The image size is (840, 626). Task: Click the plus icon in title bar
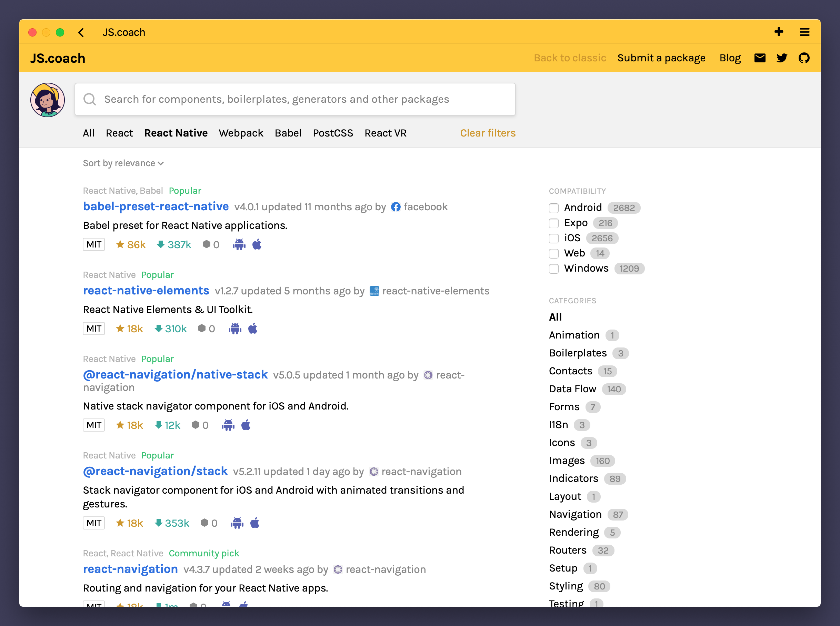779,32
